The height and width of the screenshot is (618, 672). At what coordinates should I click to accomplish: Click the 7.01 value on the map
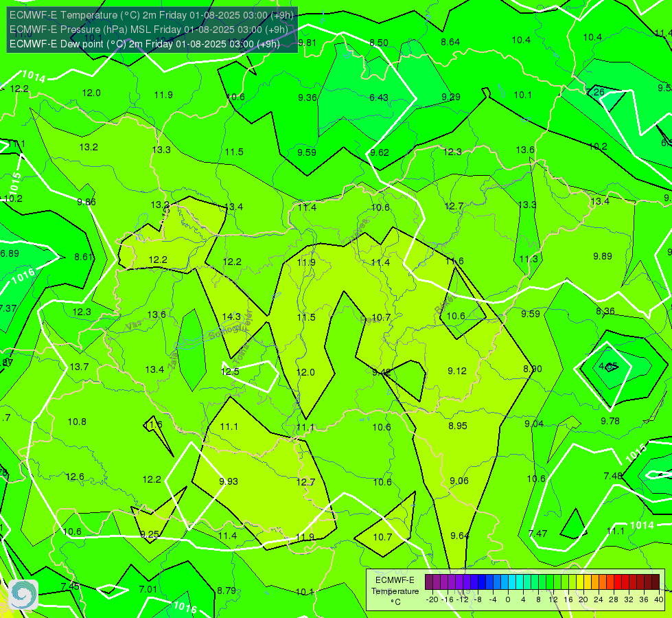pyautogui.click(x=148, y=589)
